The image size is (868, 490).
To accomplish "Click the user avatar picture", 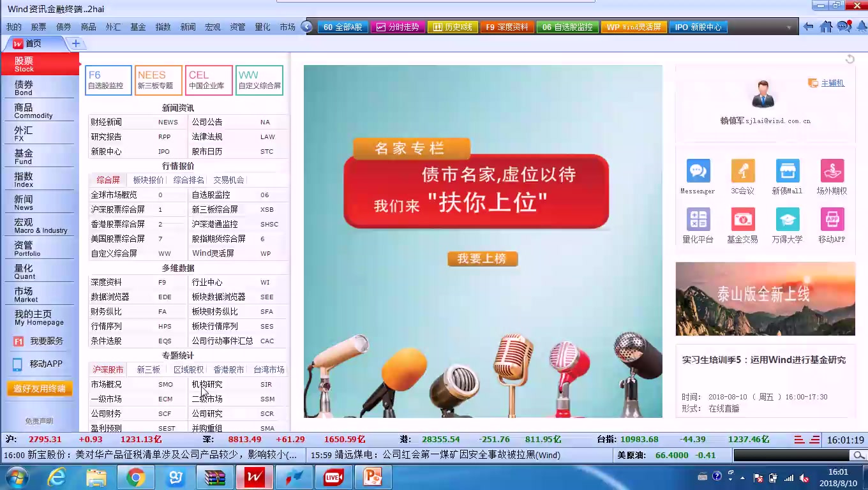I will click(x=763, y=94).
